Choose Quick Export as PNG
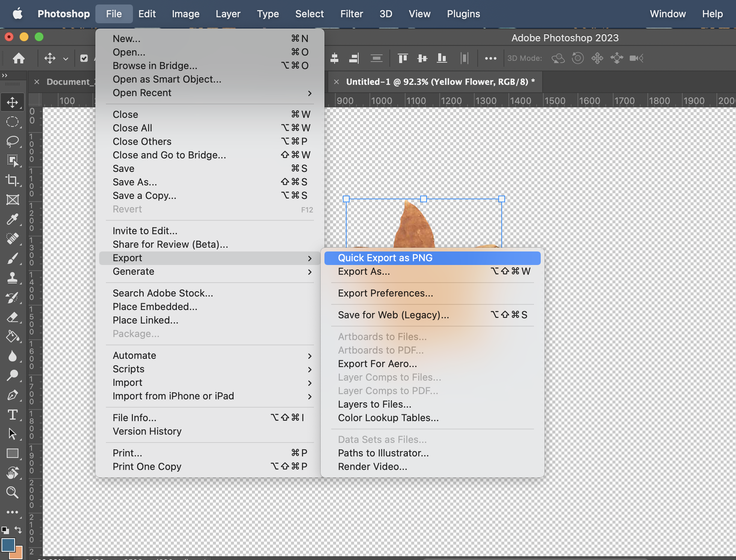Screen dimensions: 736x560 [385, 258]
